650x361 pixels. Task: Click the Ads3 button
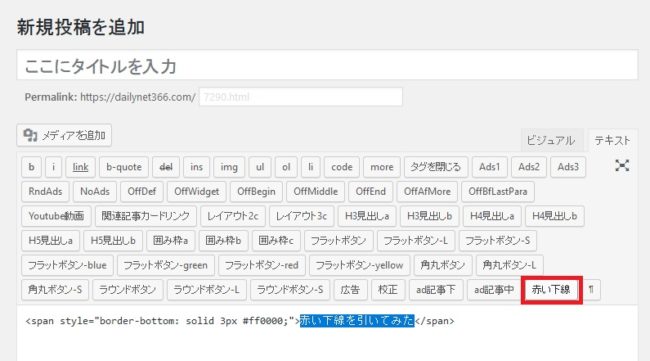(x=568, y=167)
